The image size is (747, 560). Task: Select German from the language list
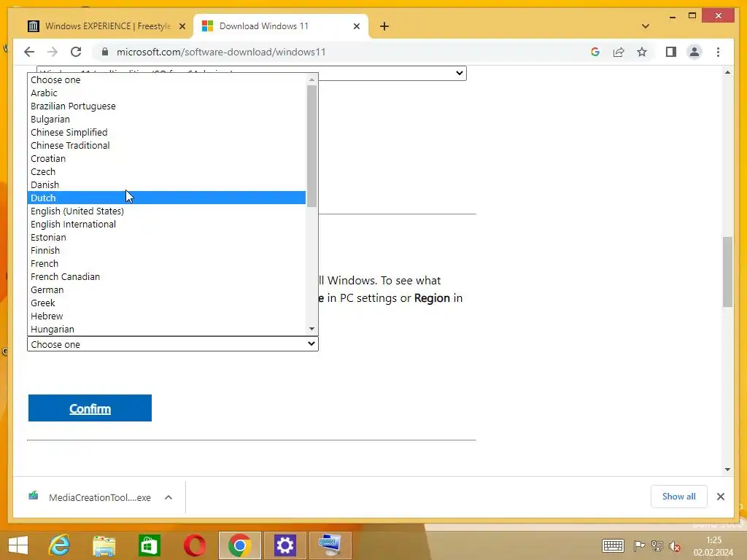click(166, 289)
